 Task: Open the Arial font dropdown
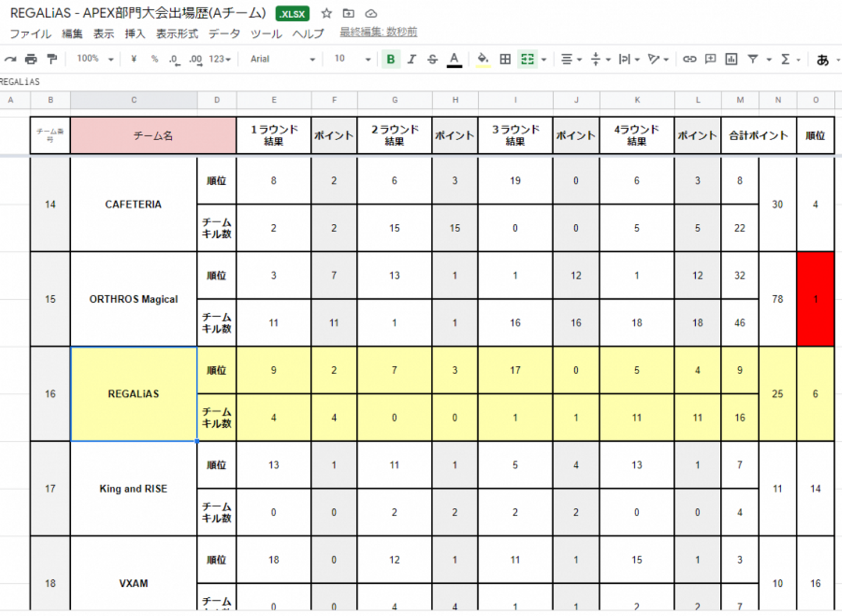tap(282, 59)
